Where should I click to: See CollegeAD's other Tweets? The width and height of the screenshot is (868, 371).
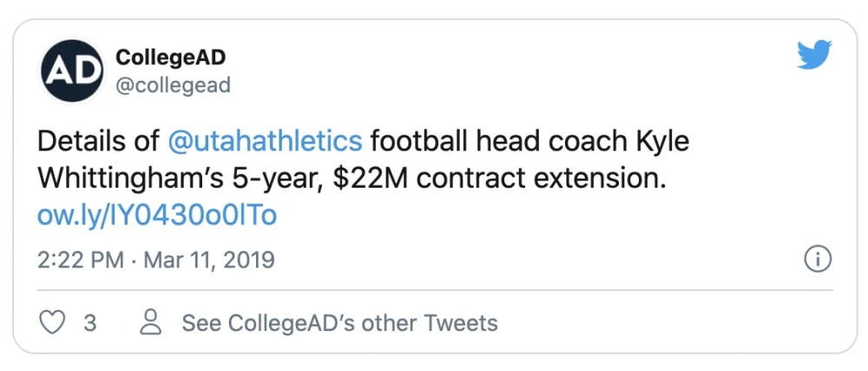339,323
